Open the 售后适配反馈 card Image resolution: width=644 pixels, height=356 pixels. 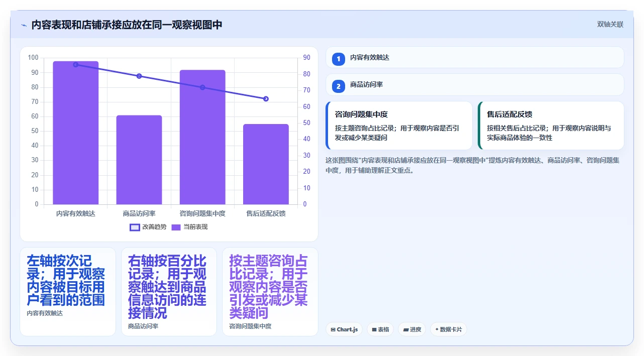click(x=551, y=126)
